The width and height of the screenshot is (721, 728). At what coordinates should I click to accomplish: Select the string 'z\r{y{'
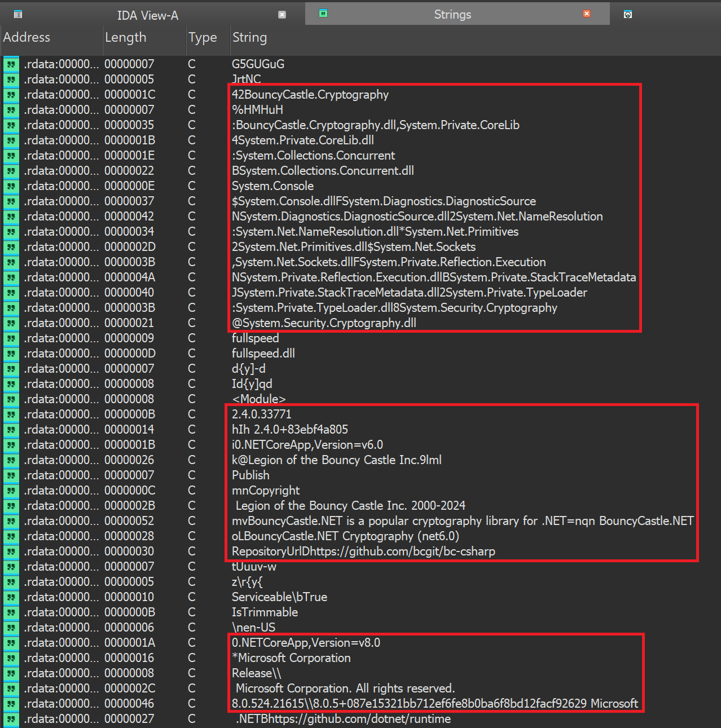tap(247, 582)
